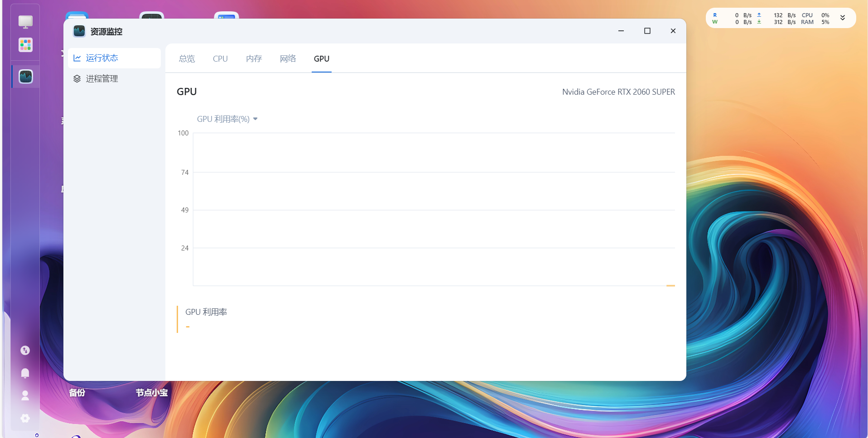
Task: Click the download speed arrow in status widget
Action: [x=759, y=22]
